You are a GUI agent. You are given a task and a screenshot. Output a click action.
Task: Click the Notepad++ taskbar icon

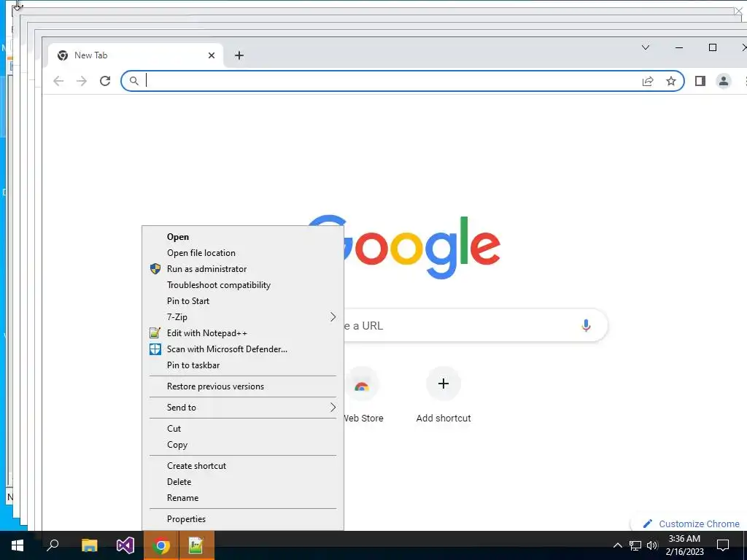[x=196, y=545]
